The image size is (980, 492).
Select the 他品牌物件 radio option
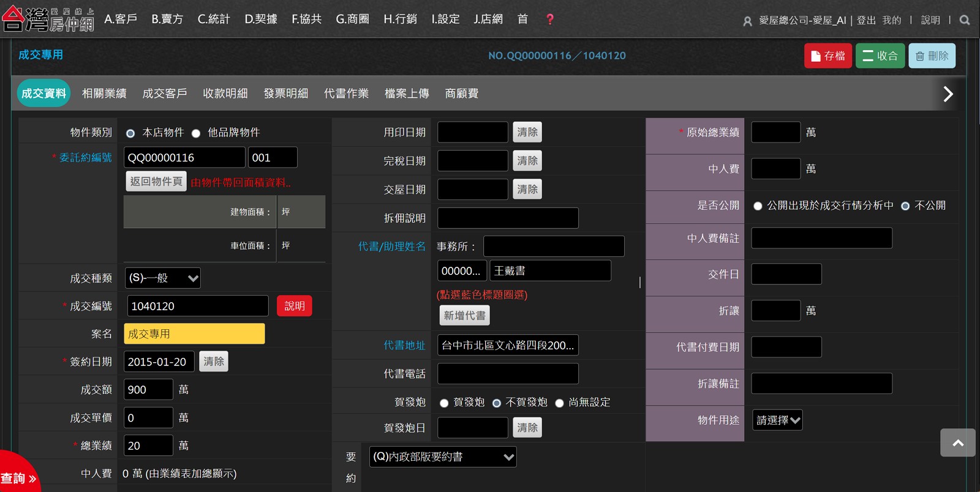coord(196,133)
